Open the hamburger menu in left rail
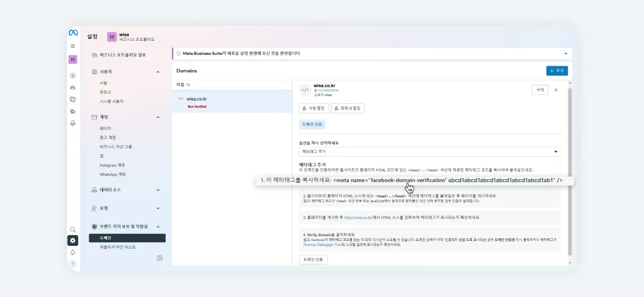Image resolution: width=644 pixels, height=297 pixels. (73, 46)
